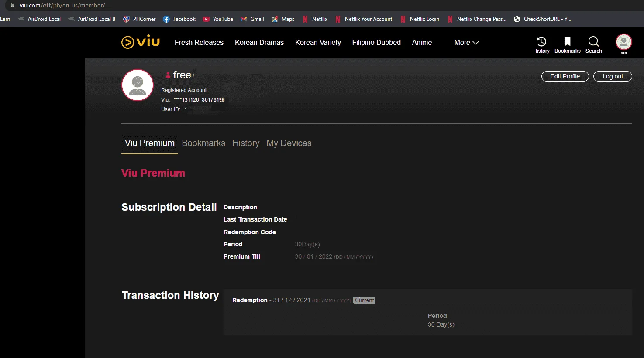Click the 'free' username text
This screenshot has height=358, width=644.
(x=182, y=75)
